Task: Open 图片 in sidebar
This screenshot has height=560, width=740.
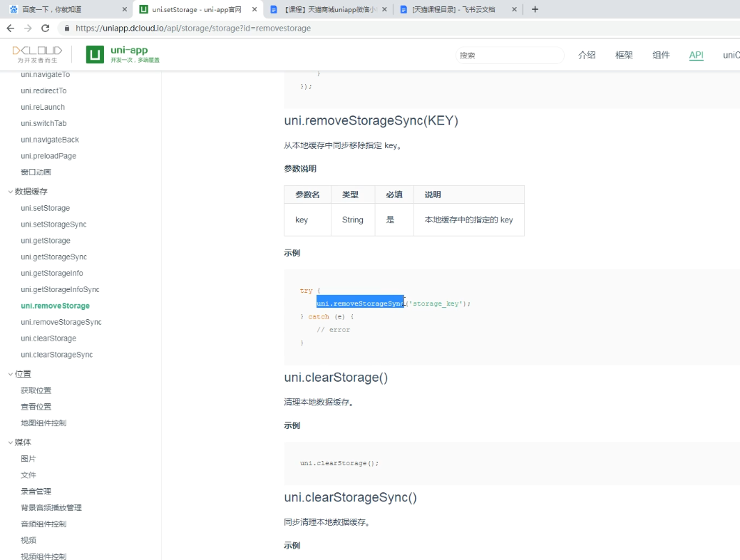Action: [29, 459]
